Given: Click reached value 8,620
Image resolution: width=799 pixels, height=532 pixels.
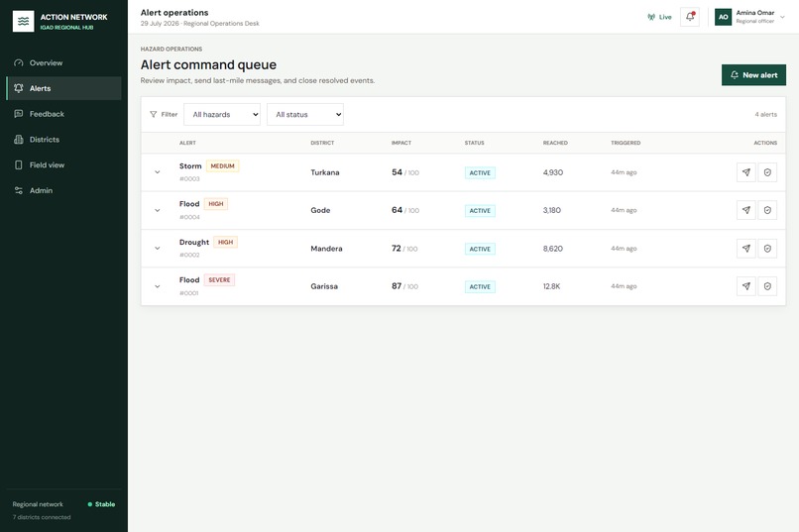Looking at the screenshot, I should coord(553,249).
